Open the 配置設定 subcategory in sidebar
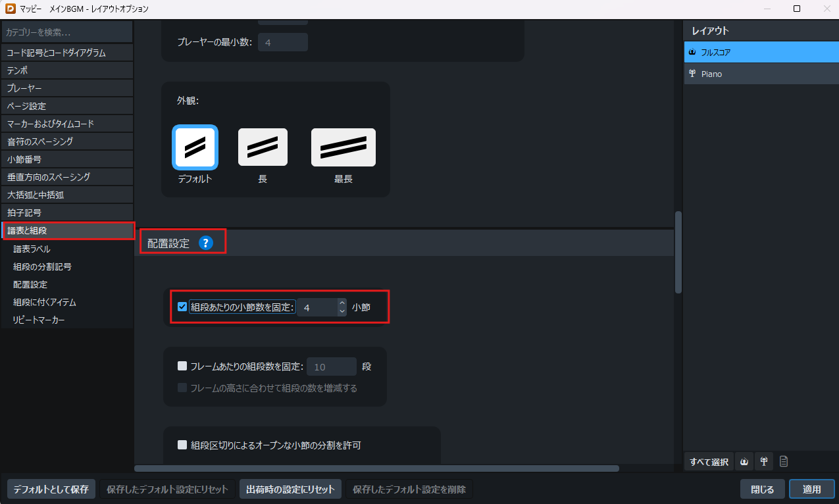839x504 pixels. pos(30,285)
